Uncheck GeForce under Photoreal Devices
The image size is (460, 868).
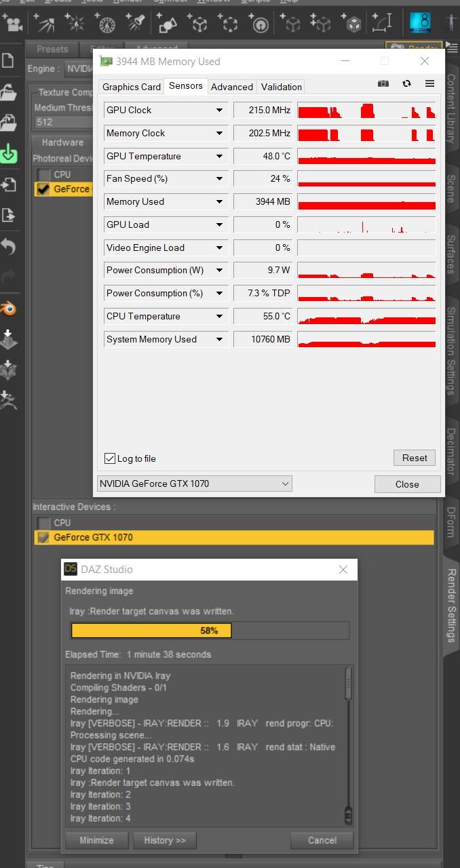tap(44, 189)
